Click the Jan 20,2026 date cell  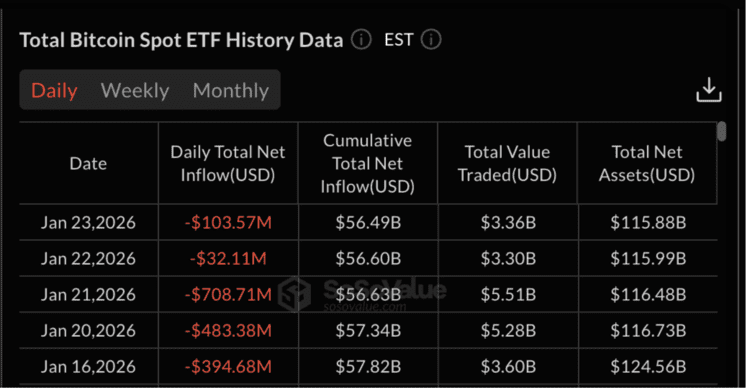point(88,330)
